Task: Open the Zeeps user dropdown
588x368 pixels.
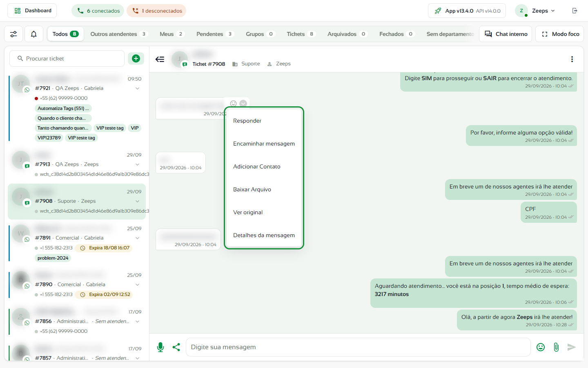Action: tap(543, 11)
